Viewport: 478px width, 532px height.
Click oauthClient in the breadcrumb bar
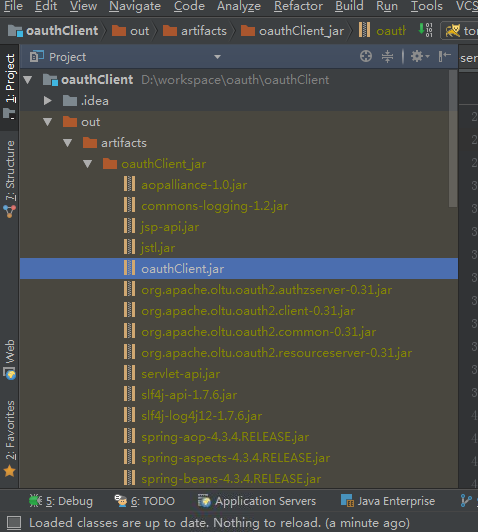pyautogui.click(x=53, y=31)
